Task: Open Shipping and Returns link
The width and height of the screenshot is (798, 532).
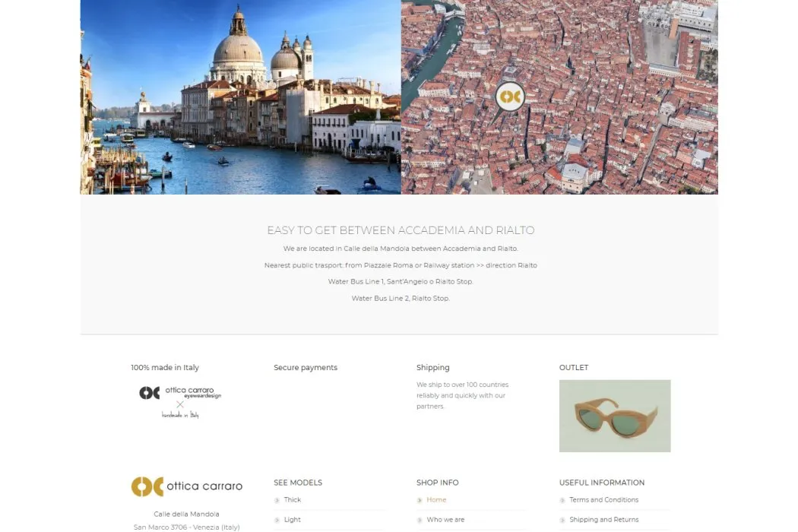Action: click(x=603, y=520)
